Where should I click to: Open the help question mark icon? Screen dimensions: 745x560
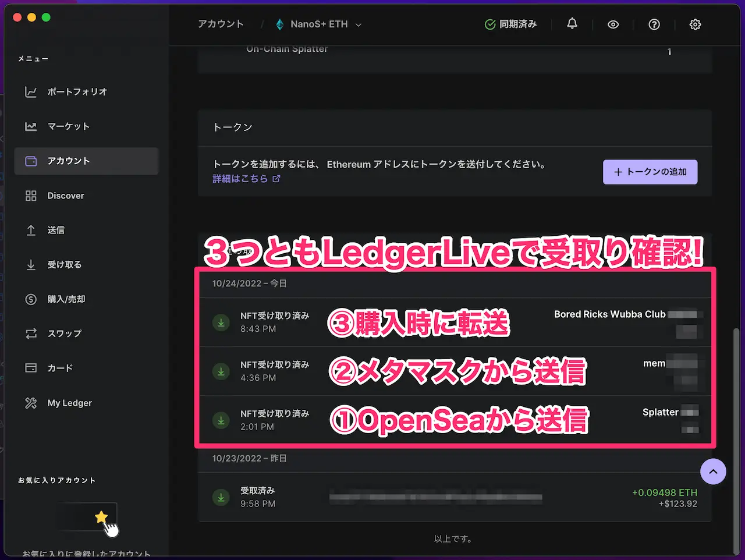tap(654, 24)
